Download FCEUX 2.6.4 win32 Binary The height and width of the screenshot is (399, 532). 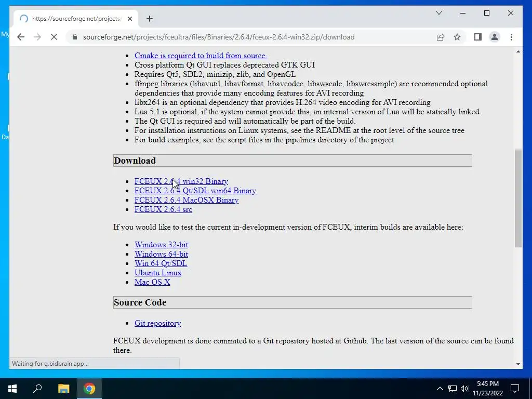(x=181, y=181)
